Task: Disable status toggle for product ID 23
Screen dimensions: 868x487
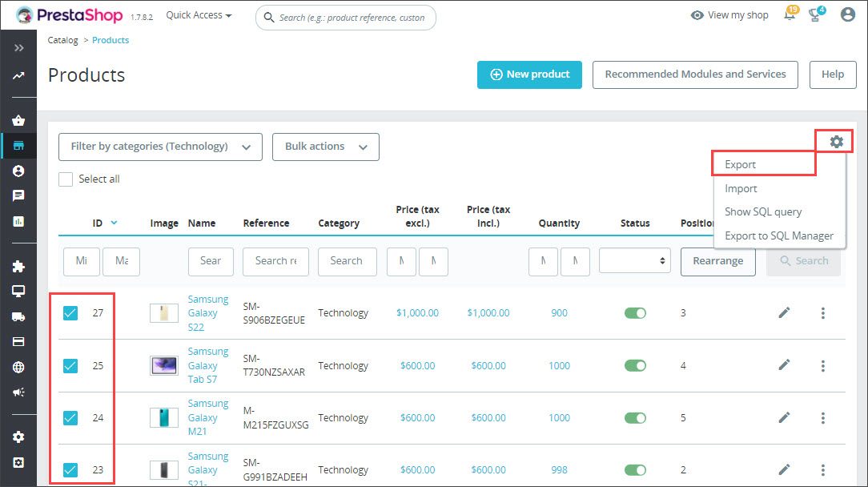Action: click(x=635, y=470)
